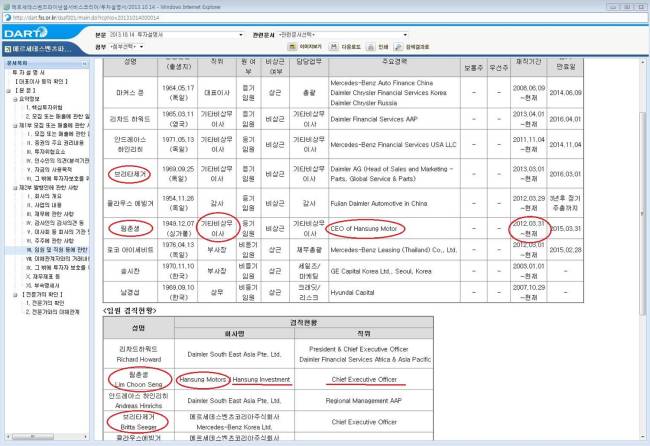
Task: Select III. 투자위험요소 in the tree
Action: [46, 152]
